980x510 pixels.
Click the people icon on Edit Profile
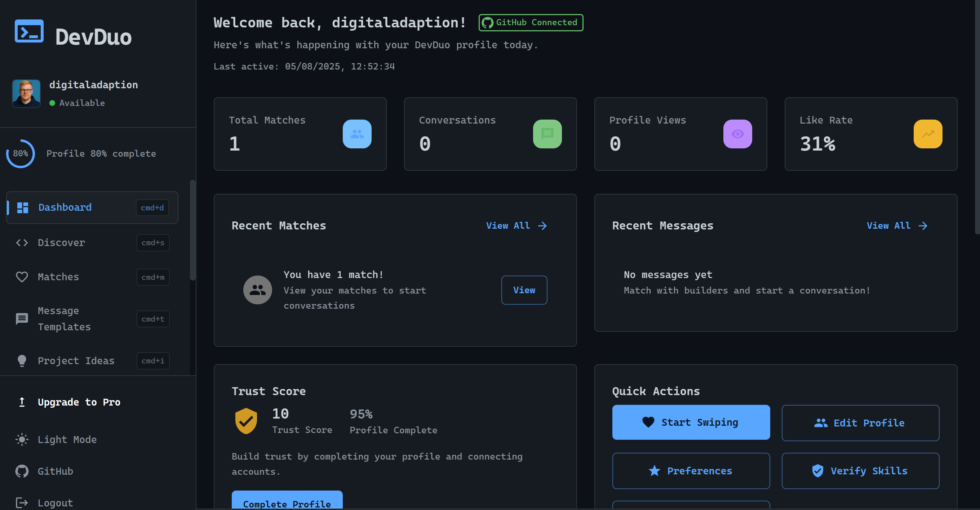coord(821,423)
